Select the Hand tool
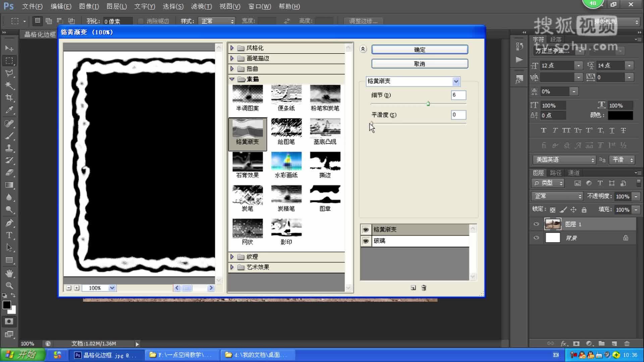 click(9, 274)
